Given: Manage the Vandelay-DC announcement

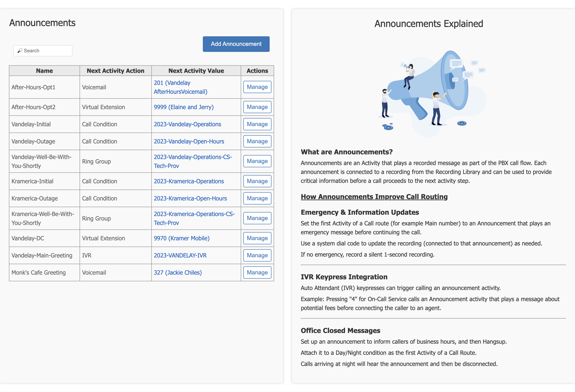Looking at the screenshot, I should pyautogui.click(x=257, y=238).
